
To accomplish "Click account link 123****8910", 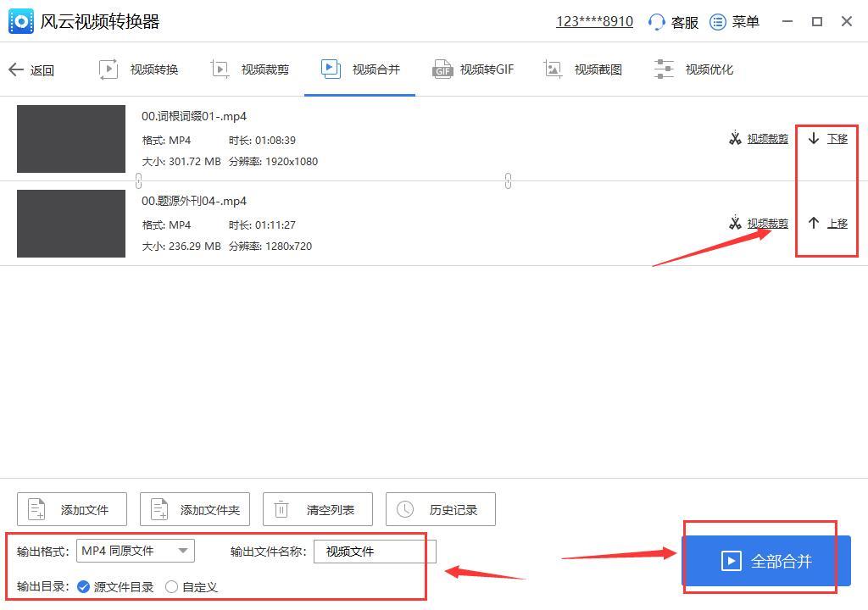I will coord(594,21).
